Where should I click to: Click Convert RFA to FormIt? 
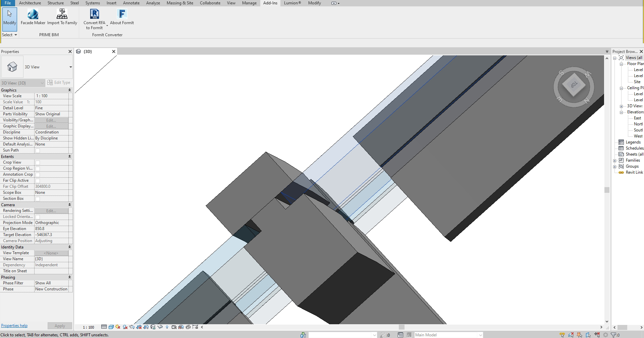click(x=94, y=19)
